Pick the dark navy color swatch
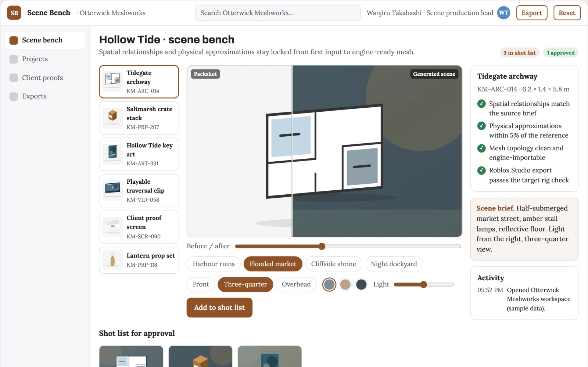The height and width of the screenshot is (367, 588). [362, 284]
